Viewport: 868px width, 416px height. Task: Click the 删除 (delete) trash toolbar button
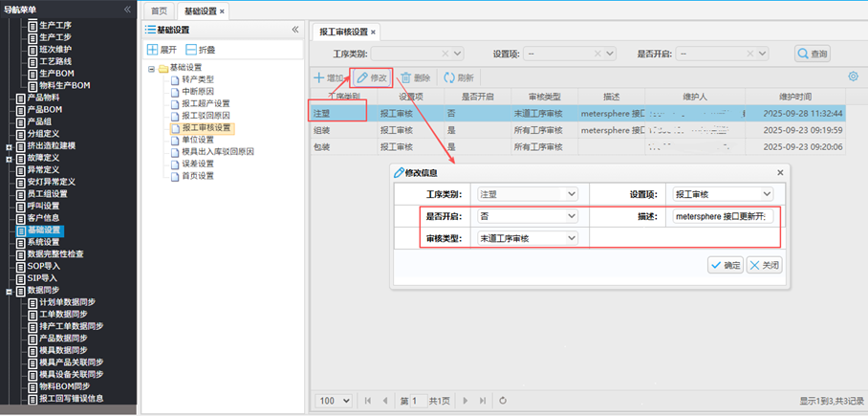[416, 77]
